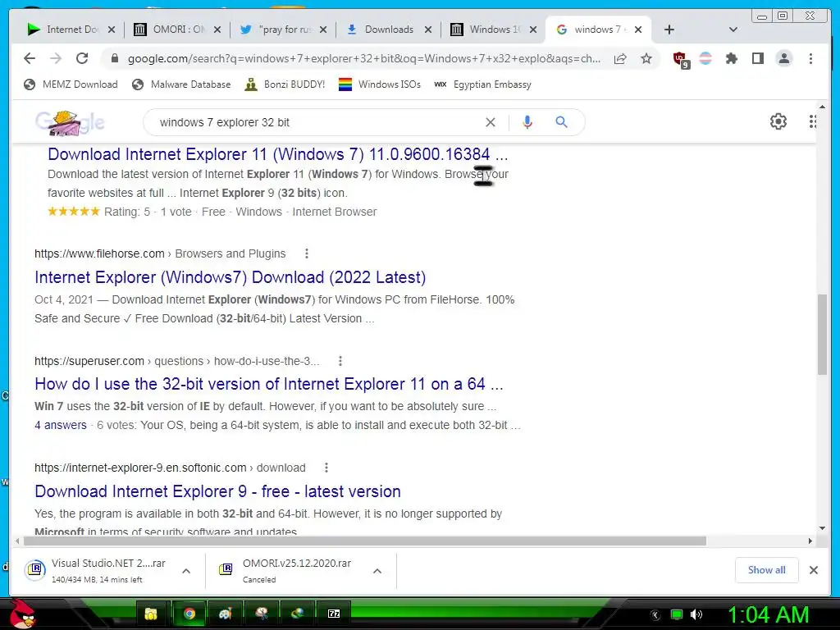Start voice search with microphone icon

click(x=527, y=122)
